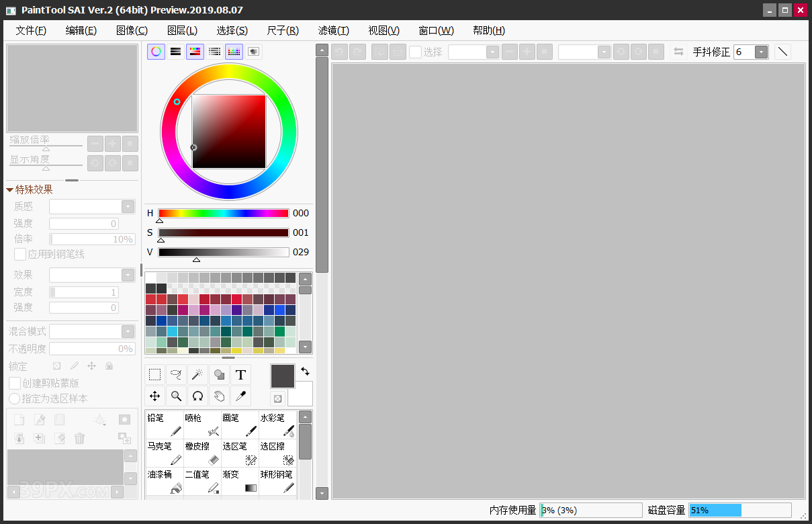The image size is (812, 524).
Task: Choose the 画笔 brush
Action: 240,425
